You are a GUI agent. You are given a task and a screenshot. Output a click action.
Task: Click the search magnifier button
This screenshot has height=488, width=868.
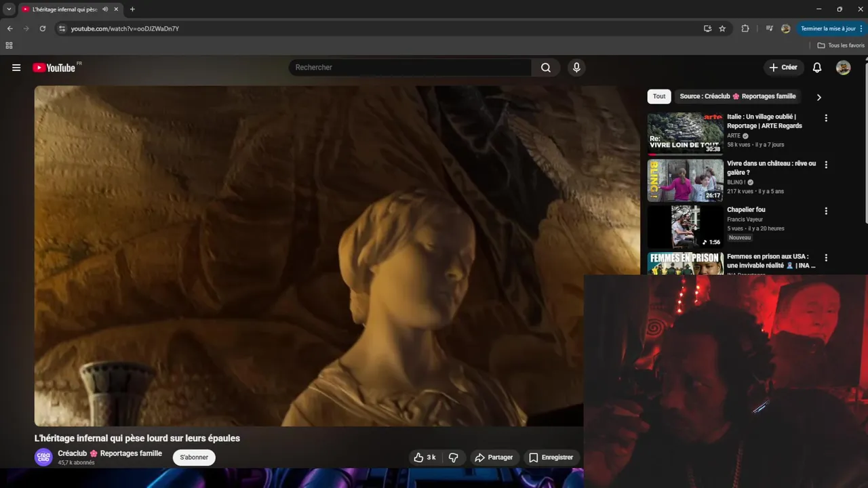(546, 68)
